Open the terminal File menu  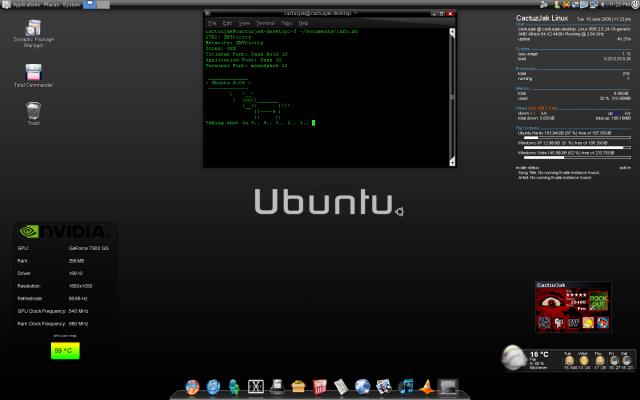click(212, 23)
